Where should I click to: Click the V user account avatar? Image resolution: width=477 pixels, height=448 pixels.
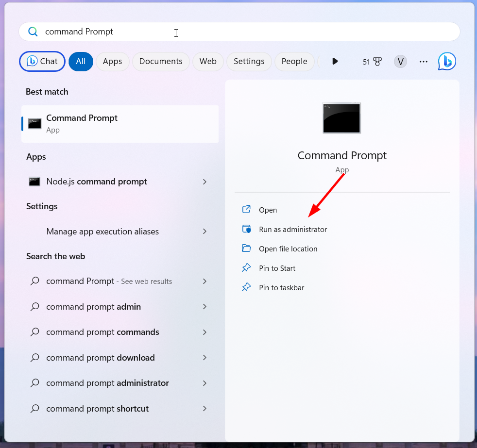click(x=400, y=62)
